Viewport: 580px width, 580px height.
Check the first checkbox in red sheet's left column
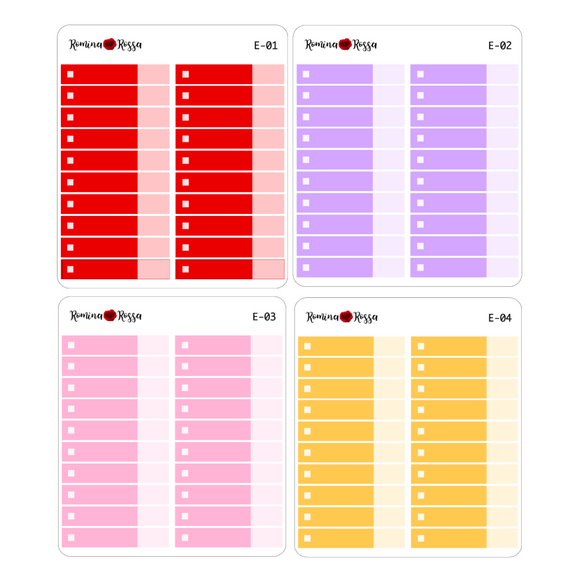[70, 74]
